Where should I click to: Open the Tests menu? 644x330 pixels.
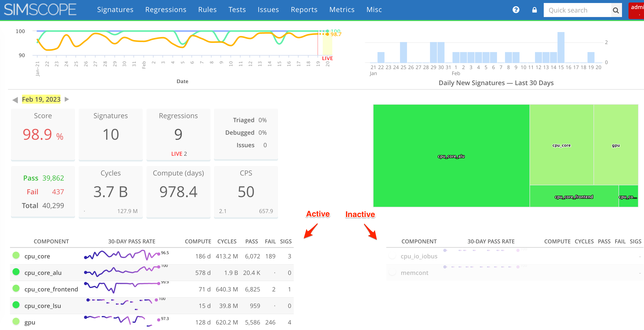pos(237,10)
